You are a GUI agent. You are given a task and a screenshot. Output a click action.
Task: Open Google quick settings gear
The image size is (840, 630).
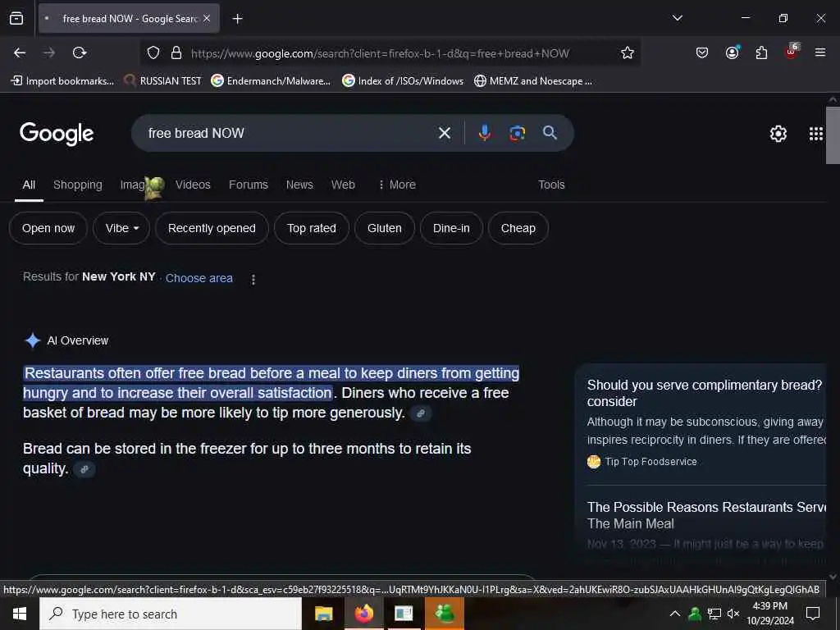coord(778,134)
